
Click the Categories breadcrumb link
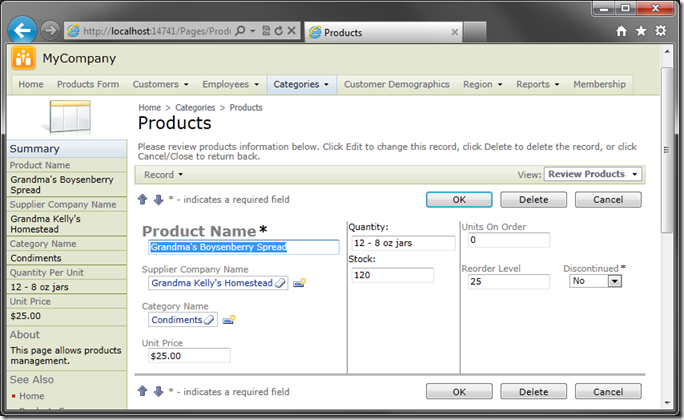pos(195,108)
